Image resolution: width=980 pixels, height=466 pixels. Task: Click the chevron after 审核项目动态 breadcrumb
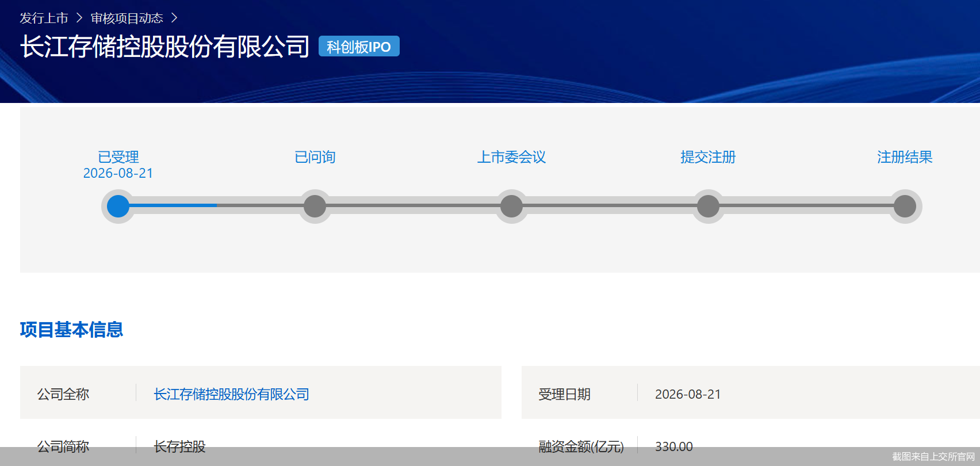[174, 18]
